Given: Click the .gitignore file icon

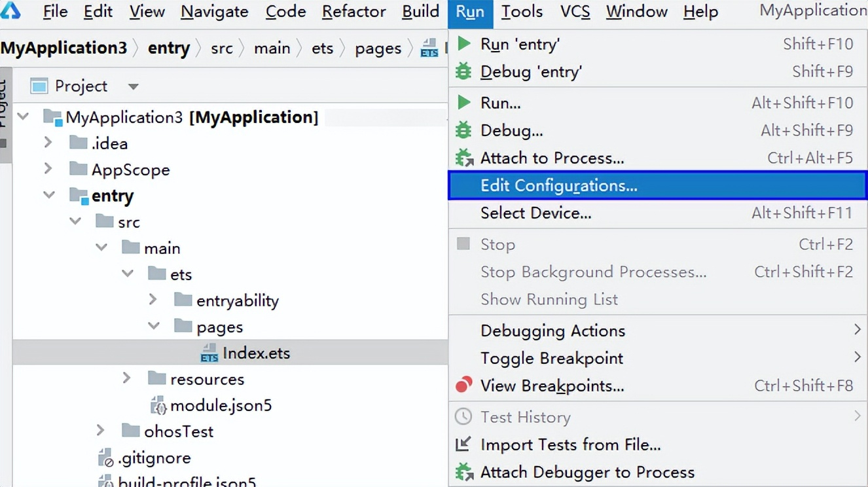Looking at the screenshot, I should [105, 458].
